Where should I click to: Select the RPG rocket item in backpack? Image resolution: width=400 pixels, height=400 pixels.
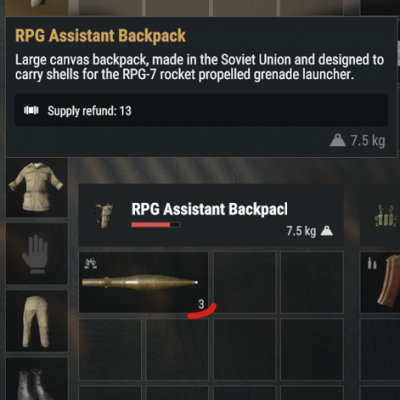[x=143, y=282]
